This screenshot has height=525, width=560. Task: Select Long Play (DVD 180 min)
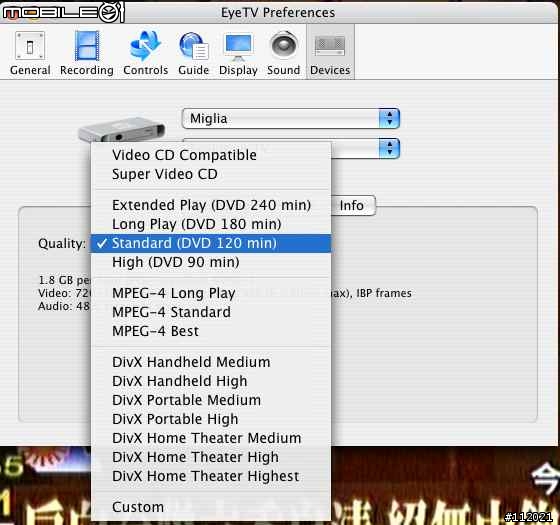coord(211,224)
